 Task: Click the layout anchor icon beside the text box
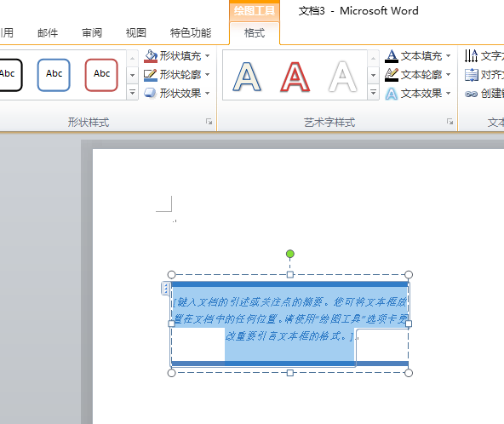(165, 289)
